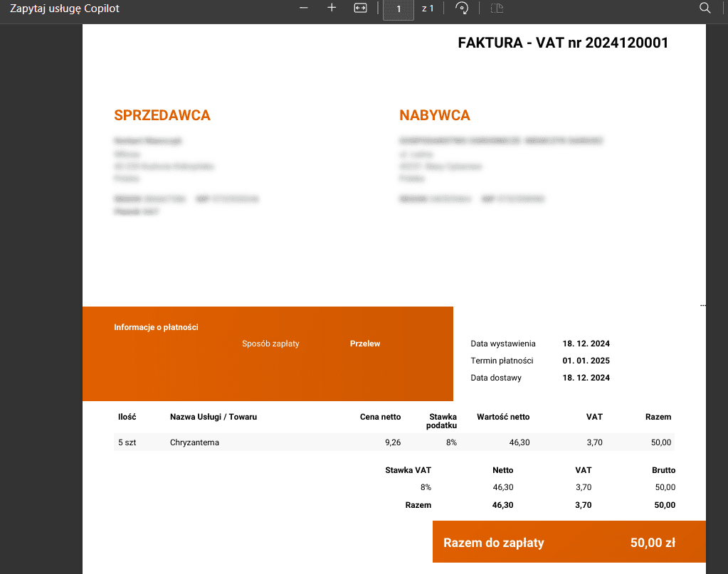Click the zoom out minus icon
Screen dimensions: 728x574
click(x=304, y=8)
